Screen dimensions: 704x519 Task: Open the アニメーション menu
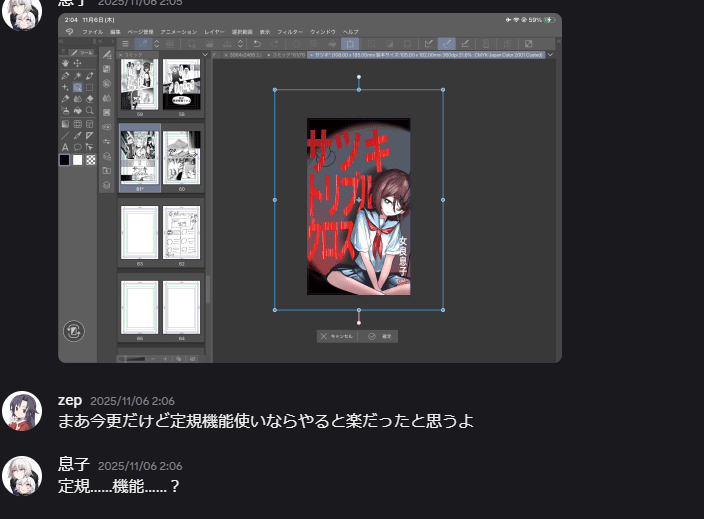(179, 32)
